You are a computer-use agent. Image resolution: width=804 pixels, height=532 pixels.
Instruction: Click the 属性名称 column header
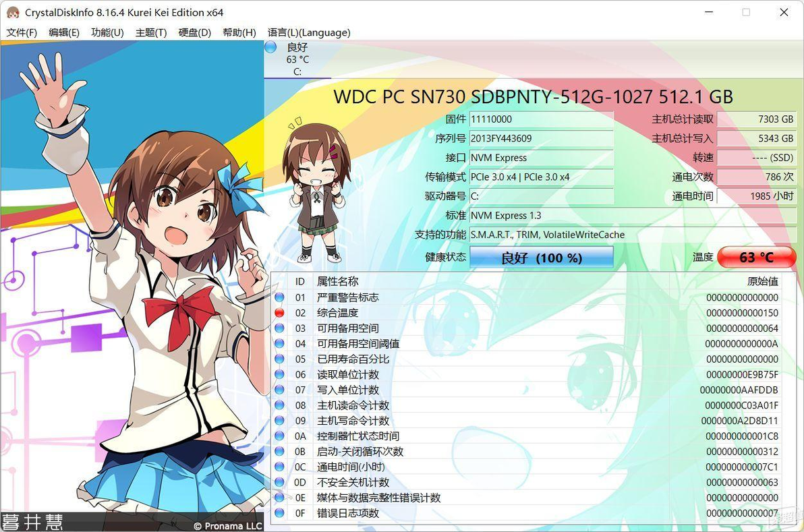click(337, 281)
